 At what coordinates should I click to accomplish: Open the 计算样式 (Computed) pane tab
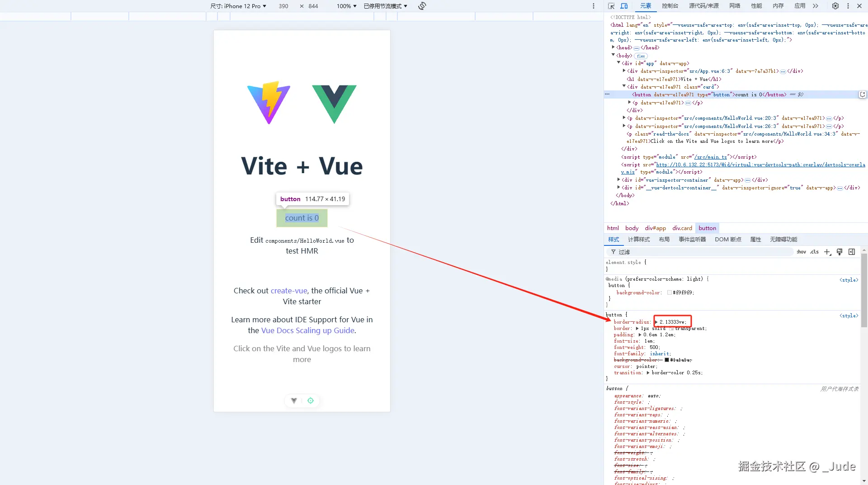click(639, 240)
